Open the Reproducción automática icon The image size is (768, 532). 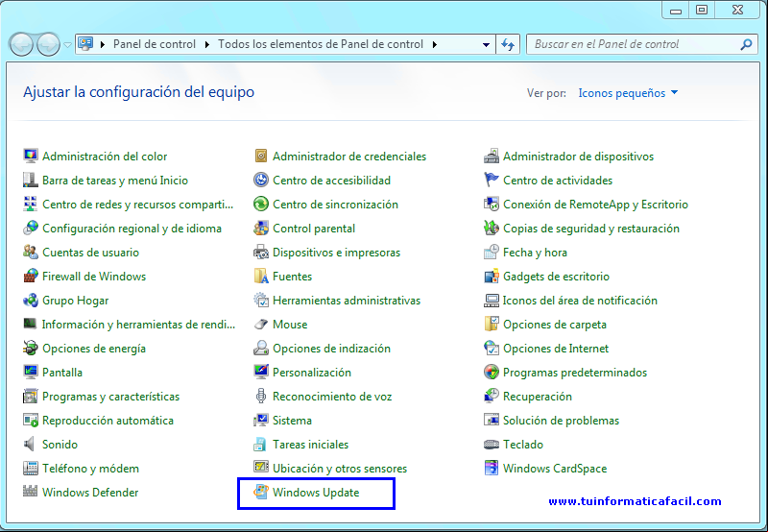(x=31, y=420)
